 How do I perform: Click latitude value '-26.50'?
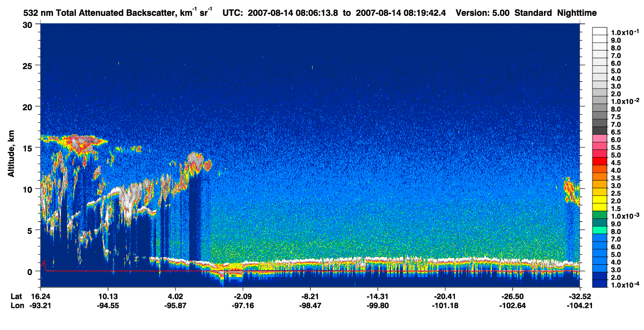pos(513,296)
